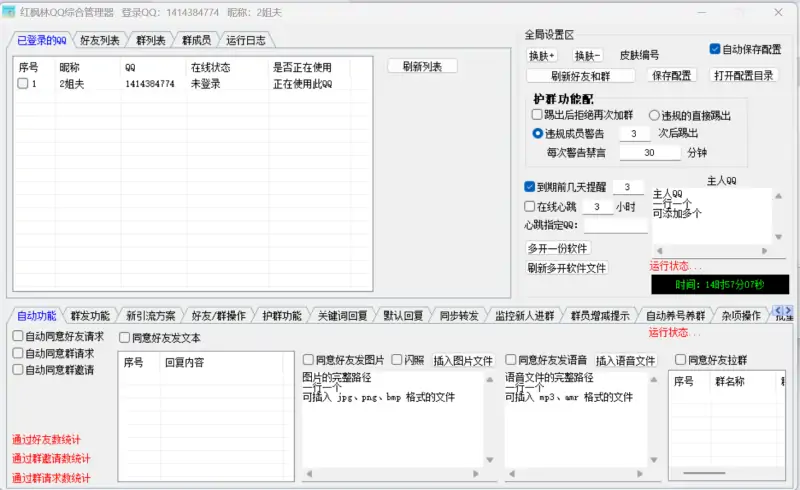Screen dimensions: 800x490
Task: Click the 插入图片文件 button
Action: [463, 360]
